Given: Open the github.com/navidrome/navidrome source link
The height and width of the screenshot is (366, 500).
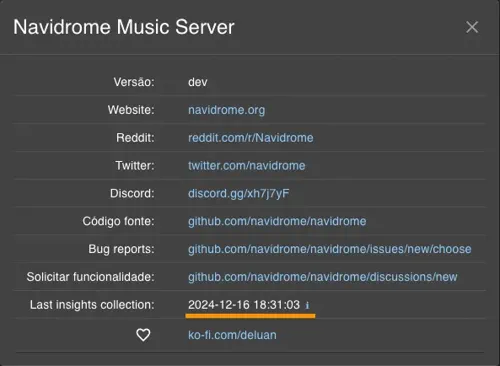Looking at the screenshot, I should point(277,221).
